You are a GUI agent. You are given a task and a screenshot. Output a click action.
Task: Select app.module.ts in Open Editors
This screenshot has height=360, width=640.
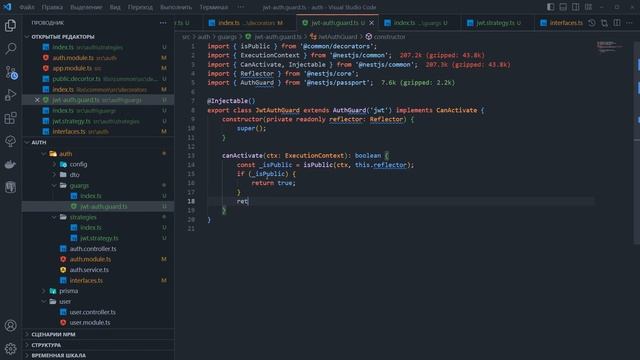click(72, 68)
